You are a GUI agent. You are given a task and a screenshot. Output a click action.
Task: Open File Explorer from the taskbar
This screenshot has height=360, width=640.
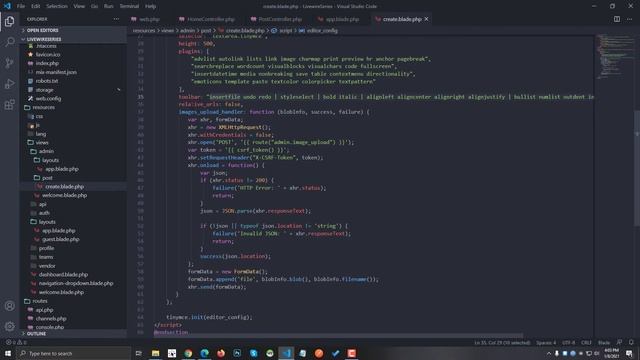coord(156,353)
